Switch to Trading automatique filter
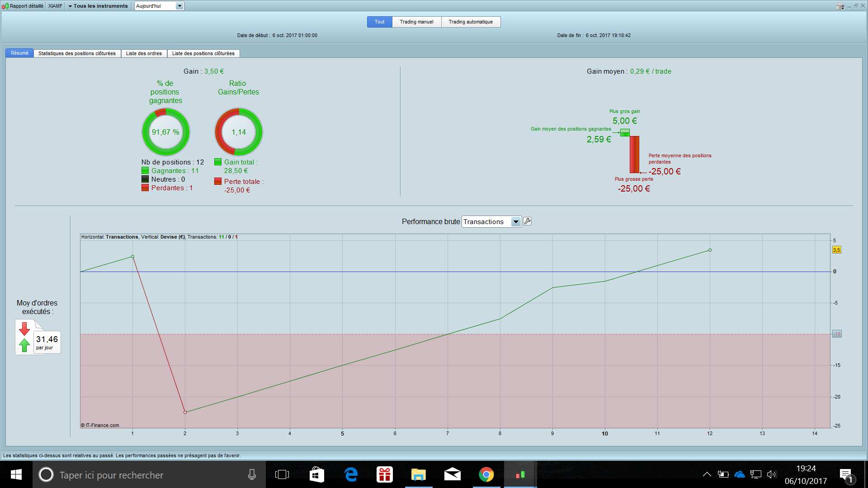868x488 pixels. [471, 22]
